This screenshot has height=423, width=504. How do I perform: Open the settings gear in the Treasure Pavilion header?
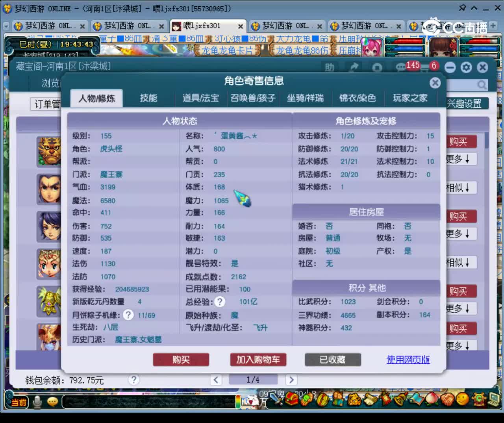(x=466, y=67)
